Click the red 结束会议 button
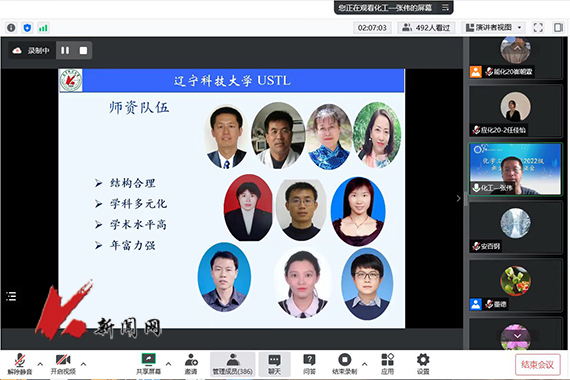The width and height of the screenshot is (570, 380). tap(537, 364)
